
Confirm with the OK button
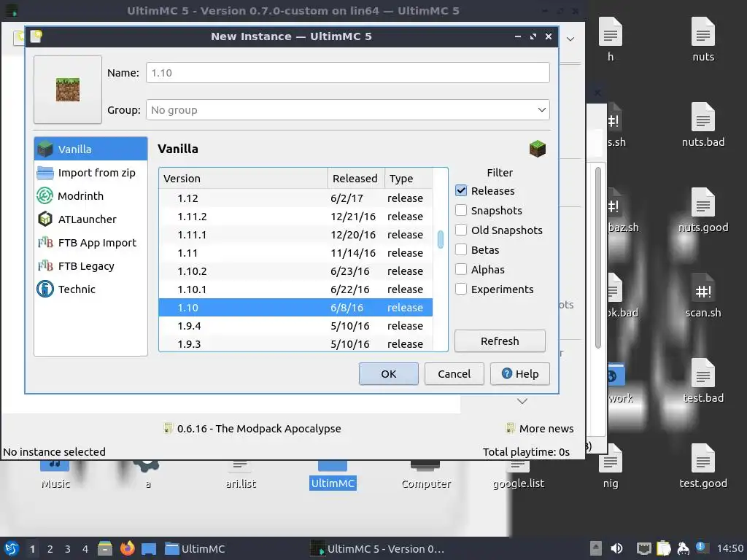(389, 374)
